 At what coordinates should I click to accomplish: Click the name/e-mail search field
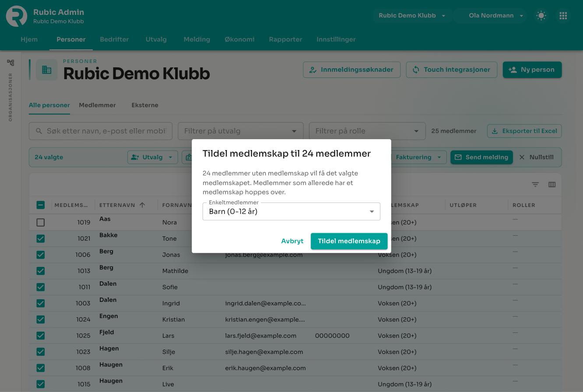pyautogui.click(x=101, y=131)
